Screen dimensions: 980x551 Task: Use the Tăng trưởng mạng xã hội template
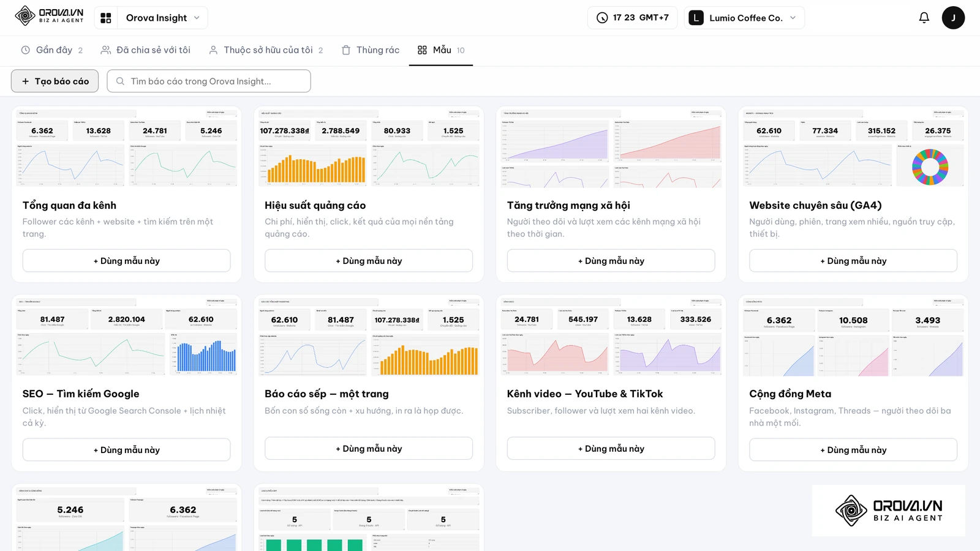pos(611,261)
